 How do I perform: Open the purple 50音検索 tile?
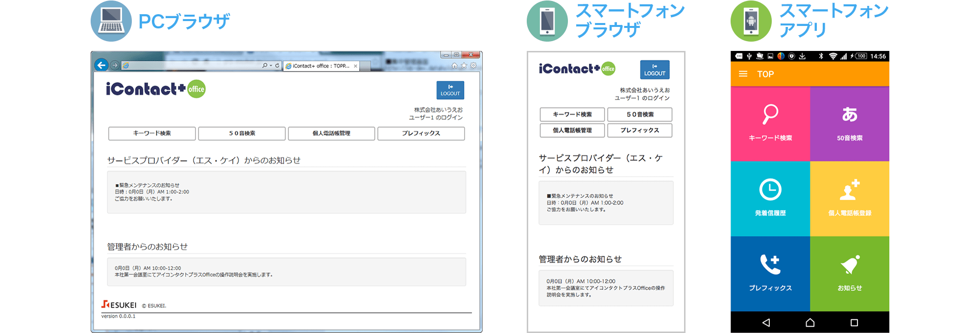point(850,123)
